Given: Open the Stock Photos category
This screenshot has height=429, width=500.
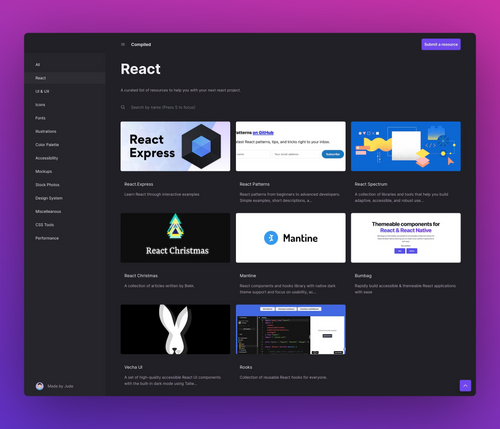Looking at the screenshot, I should click(x=65, y=185).
